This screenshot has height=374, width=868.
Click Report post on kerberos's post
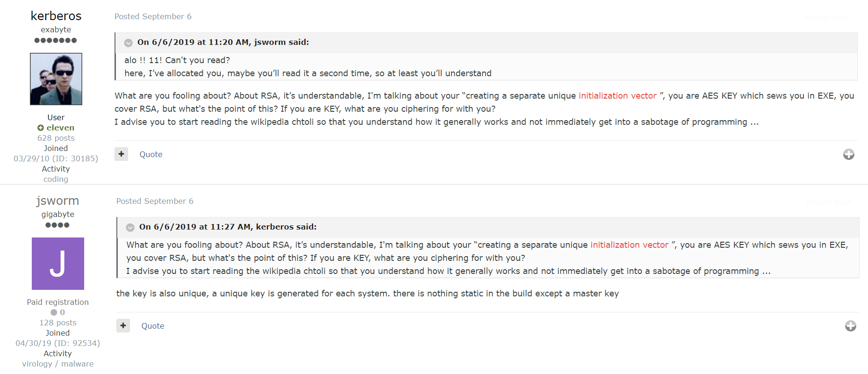827,17
